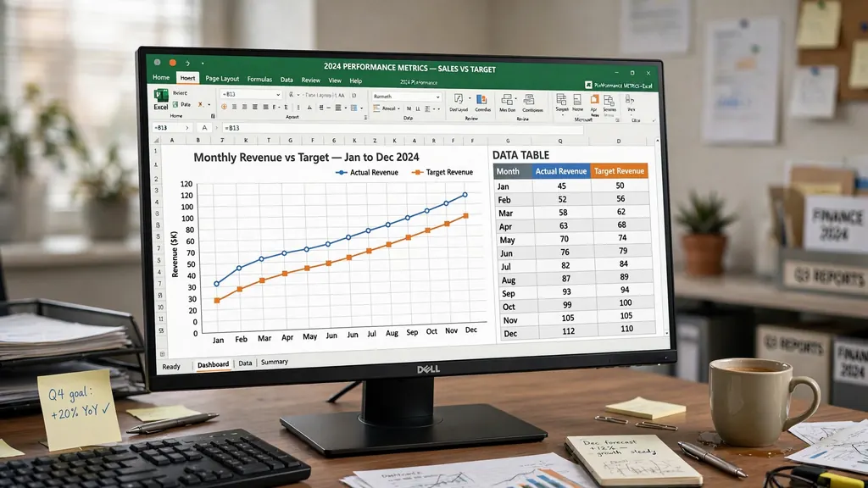Click the orange circle icon in Apast group

pos(224,107)
